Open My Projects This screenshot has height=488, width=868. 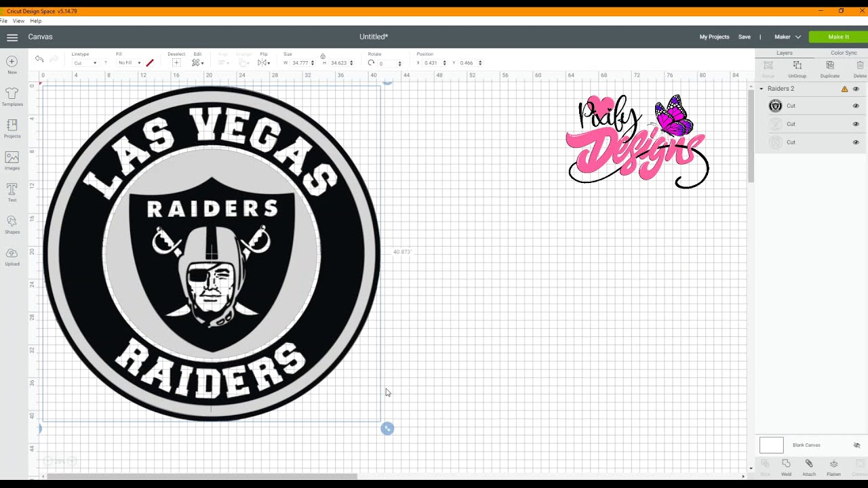coord(714,37)
